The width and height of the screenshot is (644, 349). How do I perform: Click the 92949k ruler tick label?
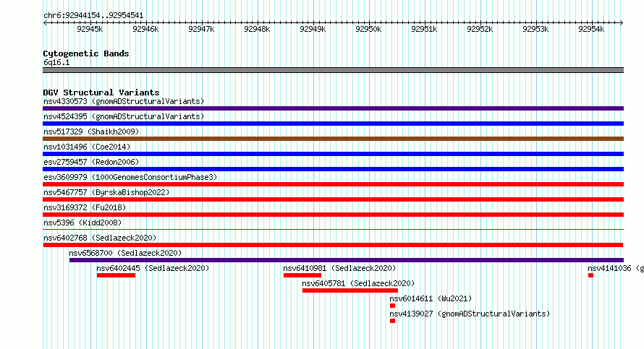click(313, 29)
